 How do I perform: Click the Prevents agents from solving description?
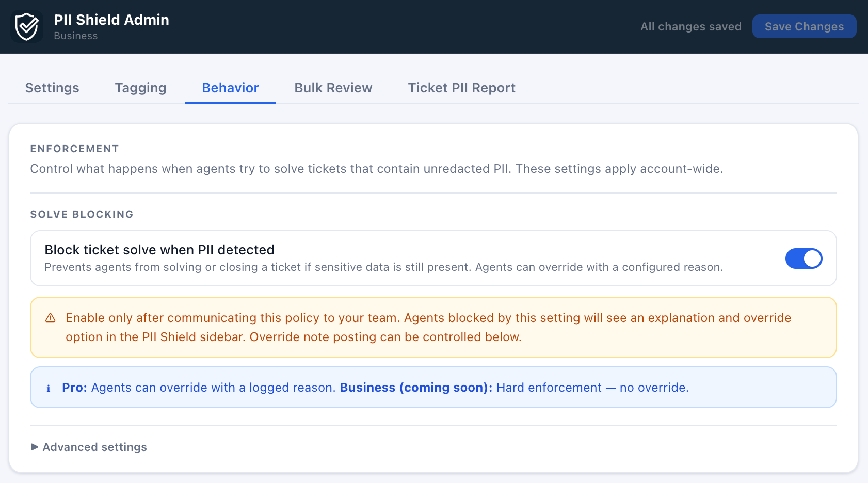click(x=384, y=267)
